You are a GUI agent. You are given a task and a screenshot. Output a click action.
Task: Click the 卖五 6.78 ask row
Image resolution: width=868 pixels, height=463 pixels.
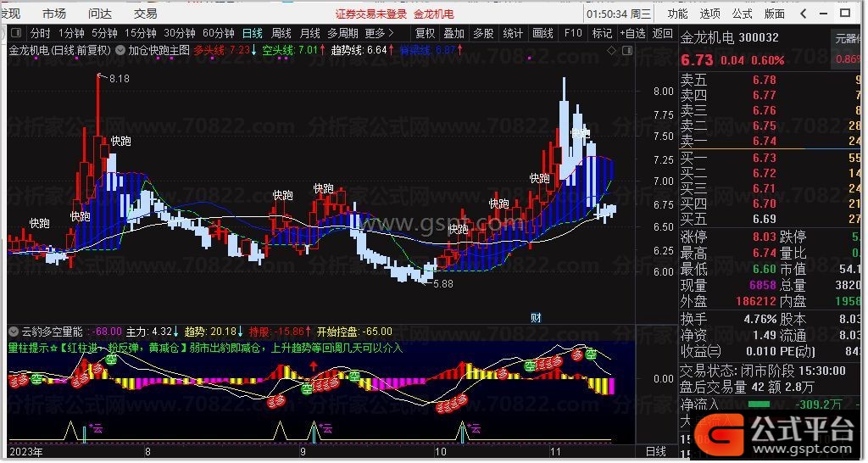pyautogui.click(x=771, y=81)
